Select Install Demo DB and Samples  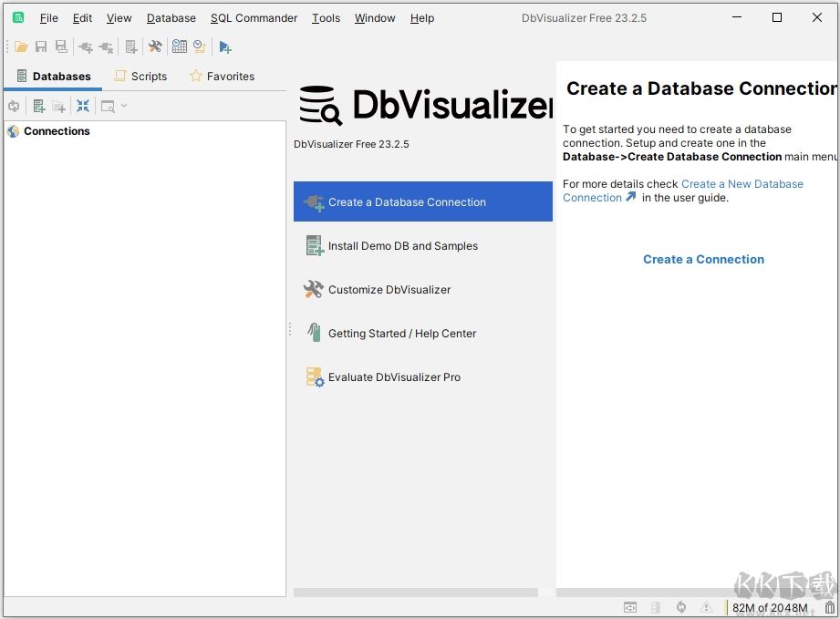coord(422,246)
